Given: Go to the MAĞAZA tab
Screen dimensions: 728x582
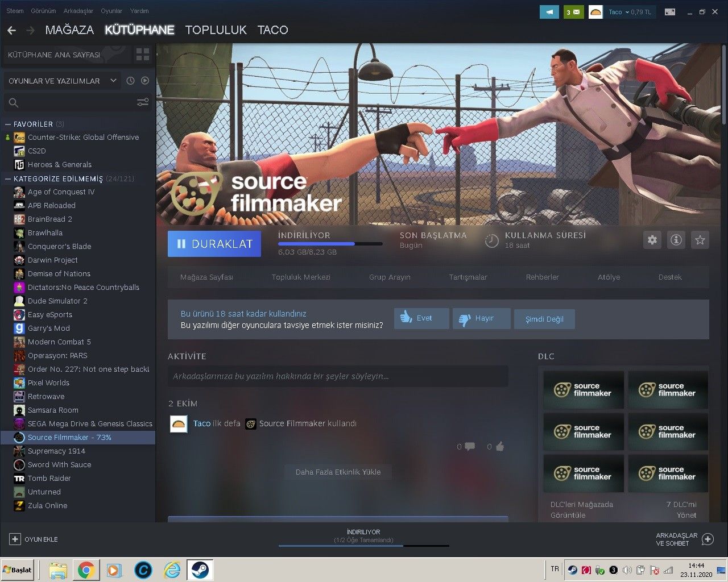Looking at the screenshot, I should point(69,30).
